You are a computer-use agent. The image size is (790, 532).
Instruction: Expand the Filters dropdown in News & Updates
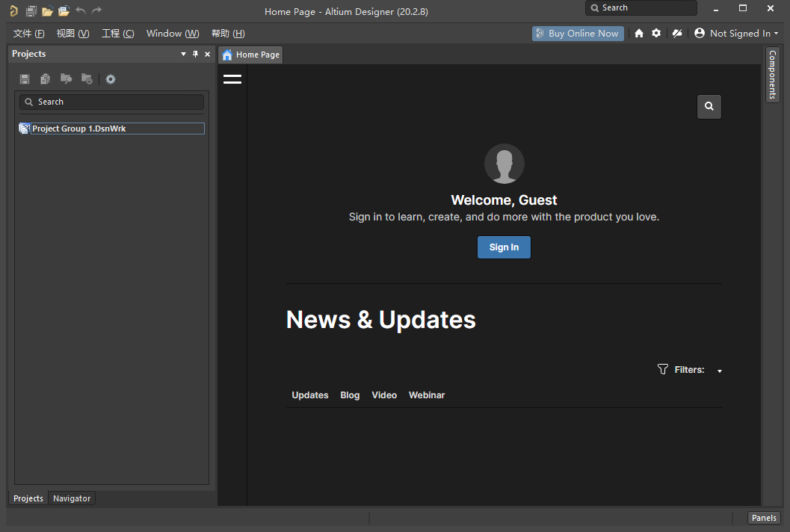click(719, 371)
